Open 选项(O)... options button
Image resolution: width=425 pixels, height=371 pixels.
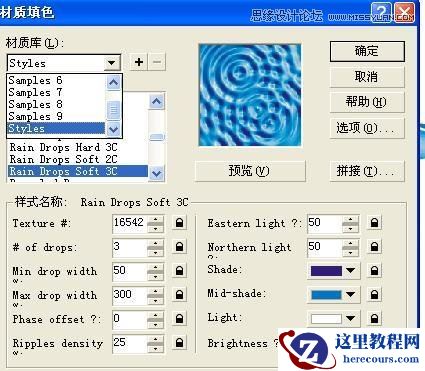[367, 128]
